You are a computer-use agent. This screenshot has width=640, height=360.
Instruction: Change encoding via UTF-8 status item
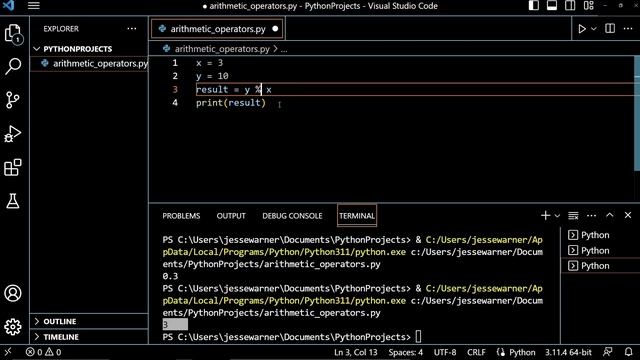[445, 352]
